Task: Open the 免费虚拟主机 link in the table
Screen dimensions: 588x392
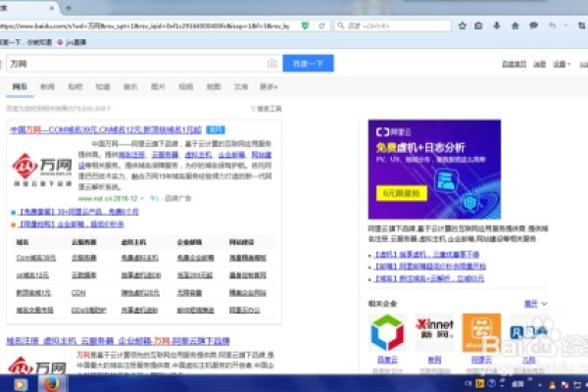Action: click(x=139, y=258)
